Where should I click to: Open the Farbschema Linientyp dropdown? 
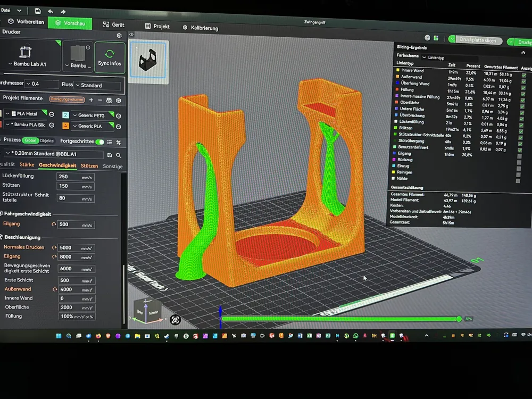450,57
